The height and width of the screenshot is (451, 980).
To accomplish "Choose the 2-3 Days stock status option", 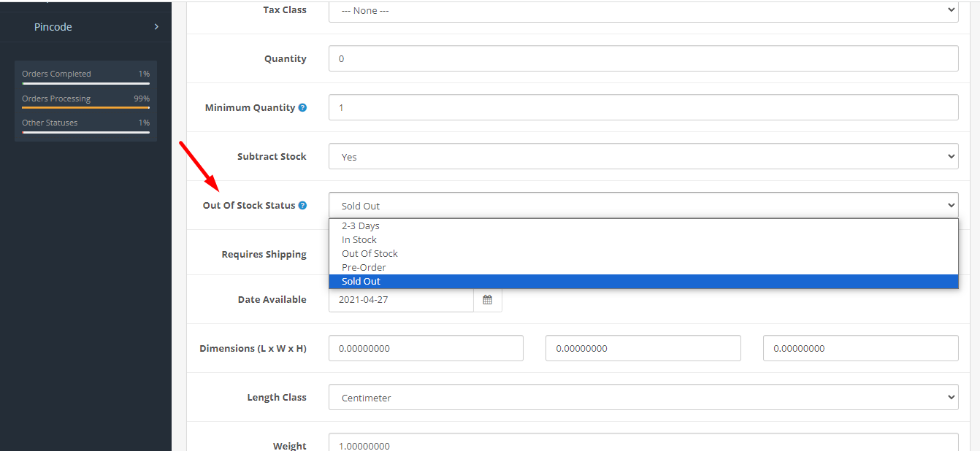I will [643, 225].
